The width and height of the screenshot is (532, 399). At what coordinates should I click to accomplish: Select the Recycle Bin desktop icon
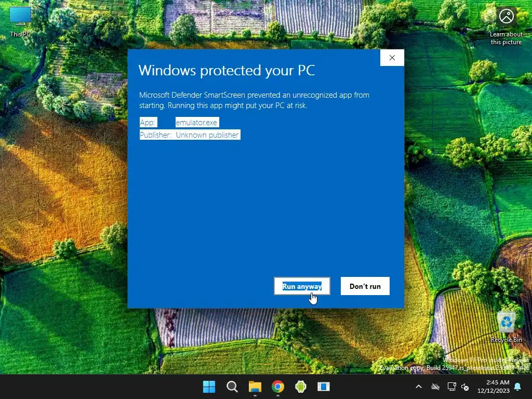click(506, 328)
